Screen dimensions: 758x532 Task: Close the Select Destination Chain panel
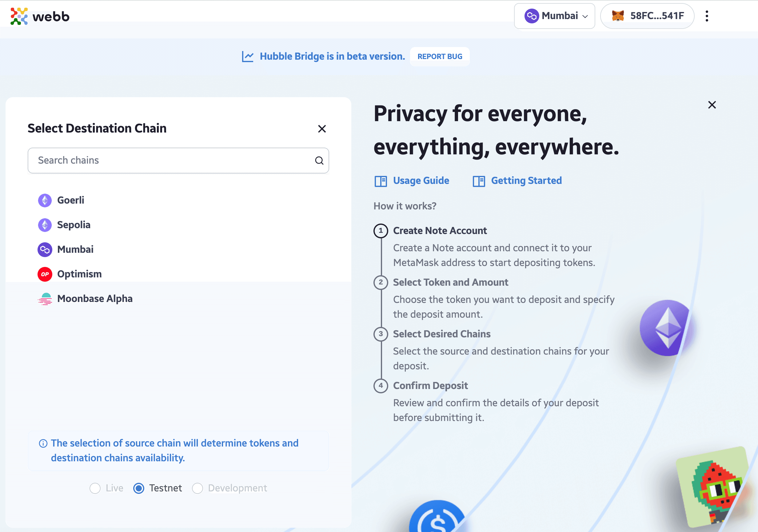pos(322,129)
